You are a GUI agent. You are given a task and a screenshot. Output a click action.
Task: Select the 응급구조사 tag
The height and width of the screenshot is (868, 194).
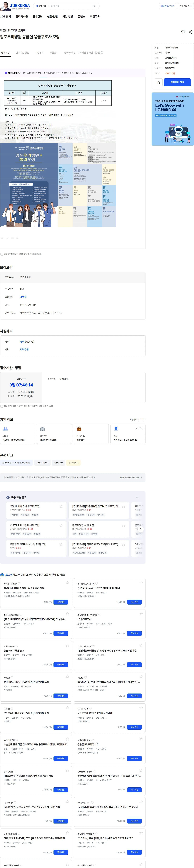point(59,463)
